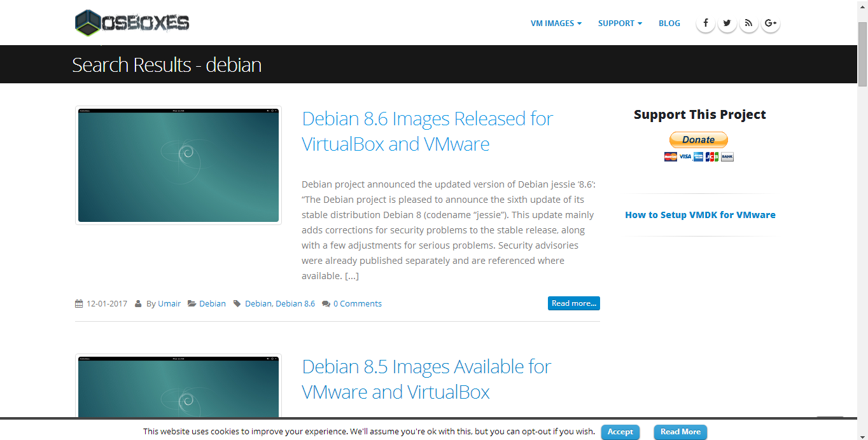Open the 0 Comments link
This screenshot has height=440, width=868.
coord(358,304)
